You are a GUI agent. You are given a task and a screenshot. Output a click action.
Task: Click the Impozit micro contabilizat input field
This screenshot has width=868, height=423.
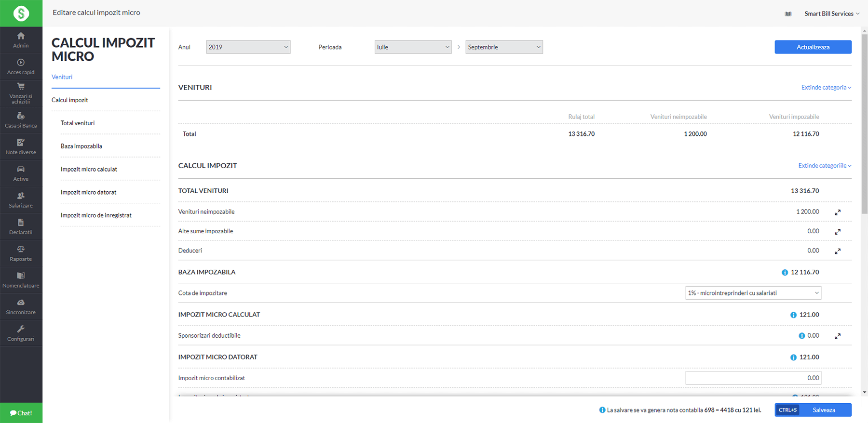(753, 378)
